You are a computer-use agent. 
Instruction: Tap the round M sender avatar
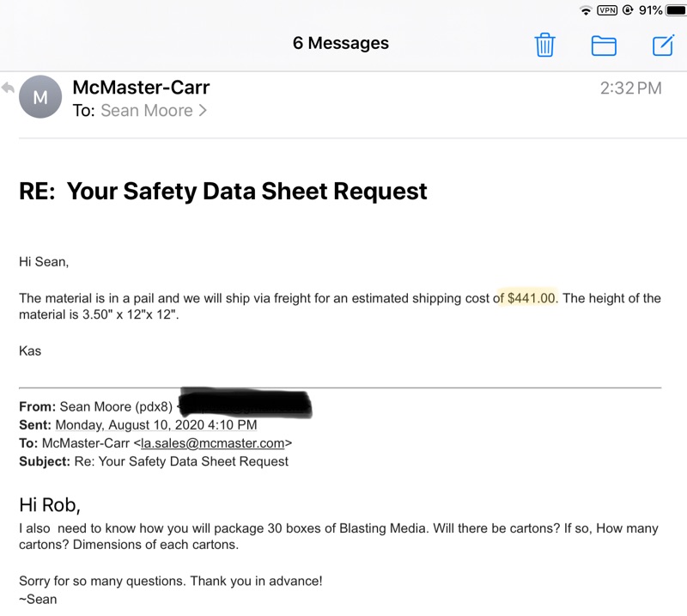click(x=40, y=97)
